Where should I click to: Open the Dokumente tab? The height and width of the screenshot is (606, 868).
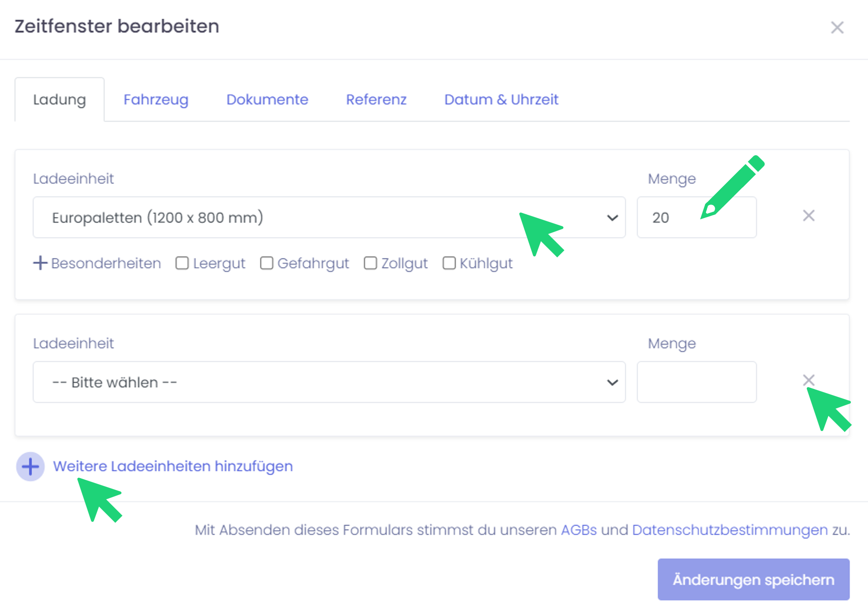tap(267, 100)
